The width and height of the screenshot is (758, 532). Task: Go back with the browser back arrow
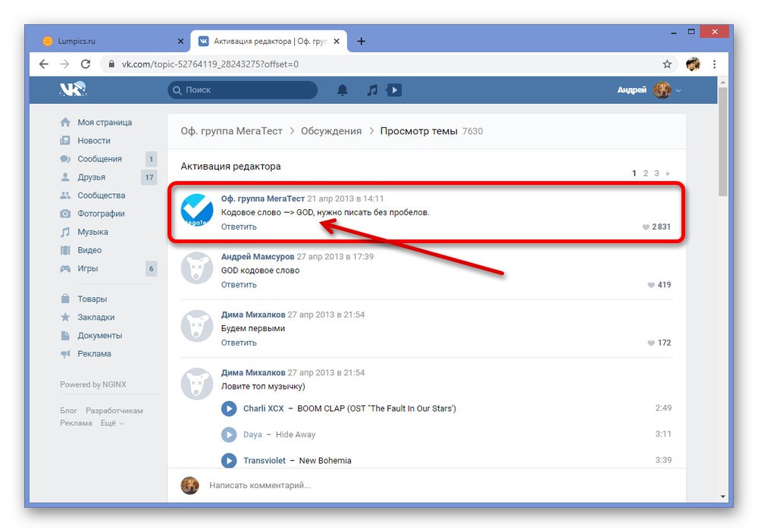pos(43,64)
